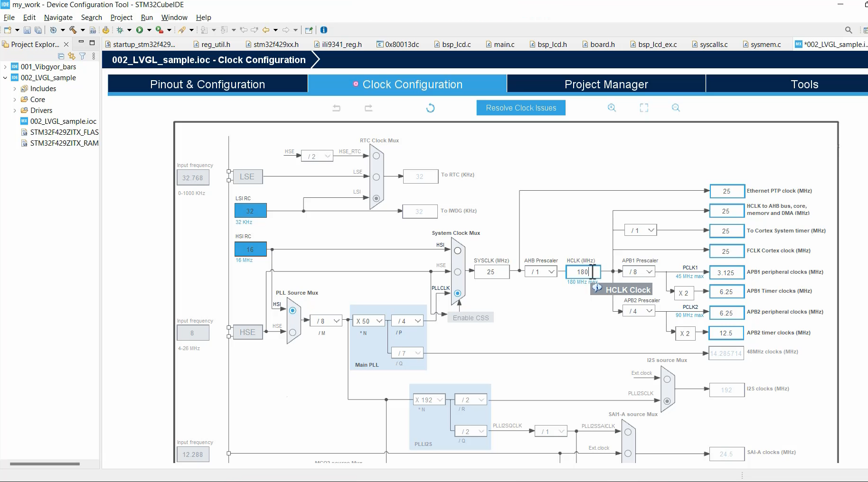The height and width of the screenshot is (482, 868).
Task: Open the PLL *N multiplier X 50 dropdown
Action: (x=368, y=321)
